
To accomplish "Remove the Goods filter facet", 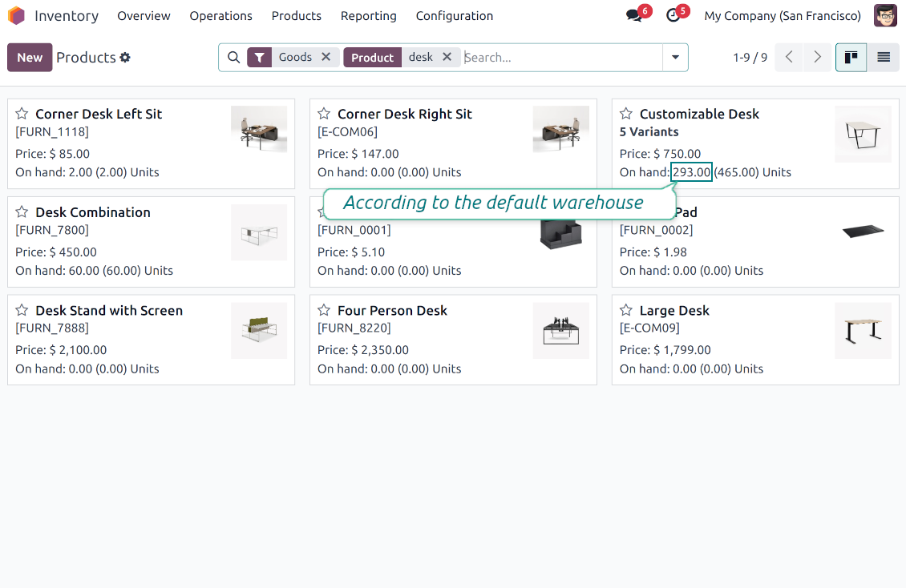I will (x=326, y=57).
